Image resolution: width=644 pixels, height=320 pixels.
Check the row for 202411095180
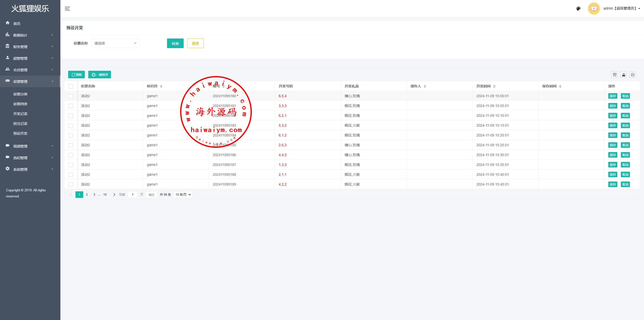click(71, 96)
